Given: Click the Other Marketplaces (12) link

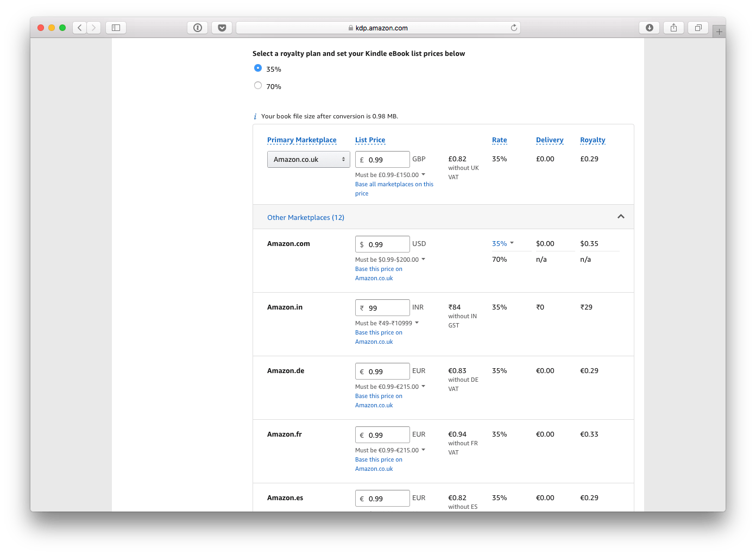Looking at the screenshot, I should coord(306,218).
